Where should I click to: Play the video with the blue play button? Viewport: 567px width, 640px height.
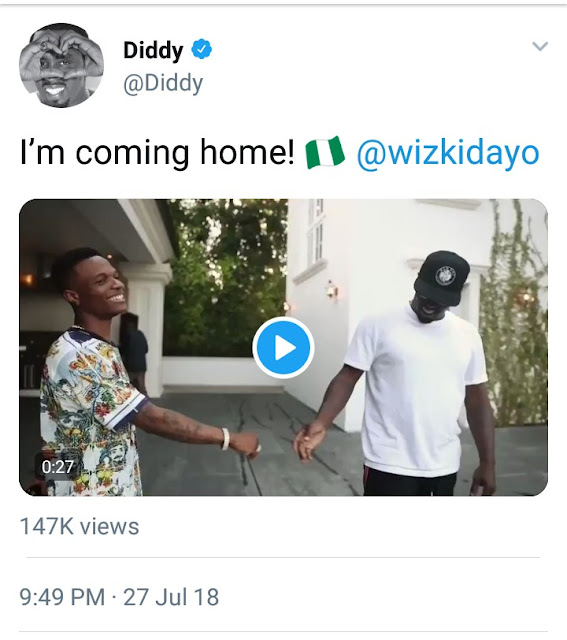pyautogui.click(x=283, y=347)
